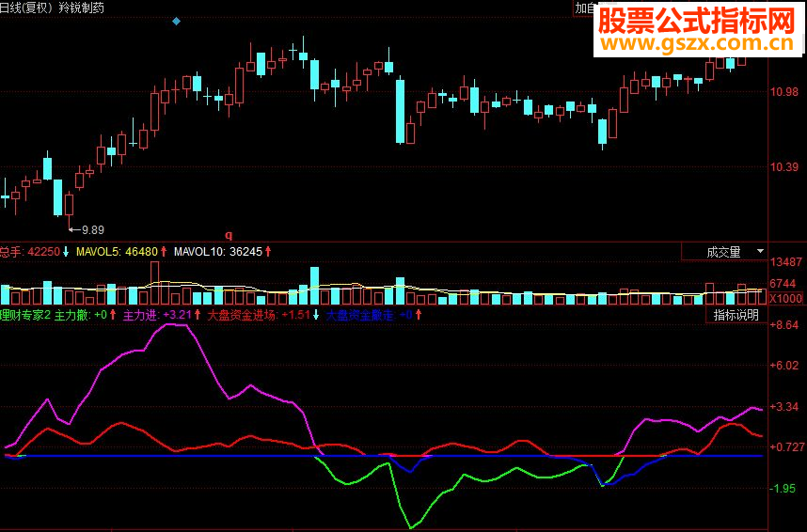Click the +0.727 indicator axis value
807x532 pixels.
pos(787,447)
